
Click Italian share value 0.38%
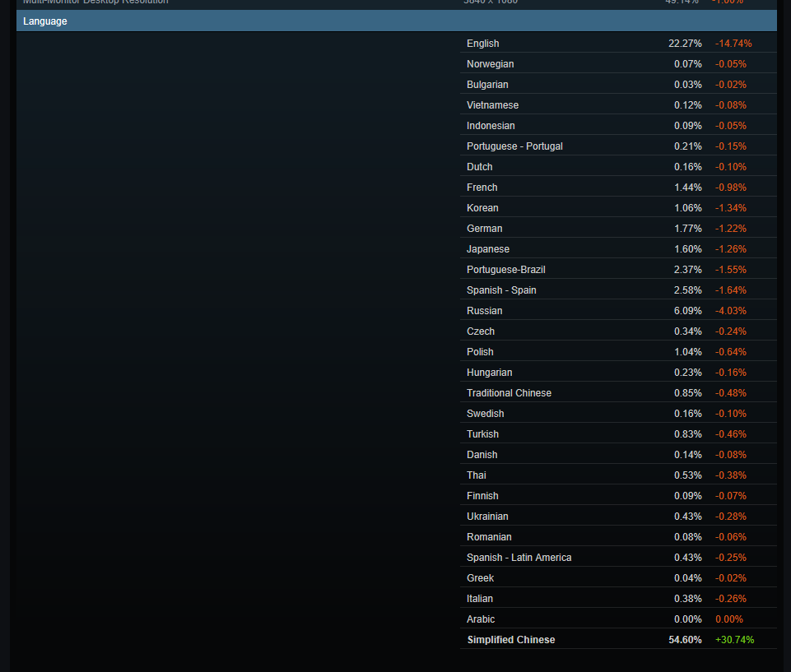(x=688, y=599)
